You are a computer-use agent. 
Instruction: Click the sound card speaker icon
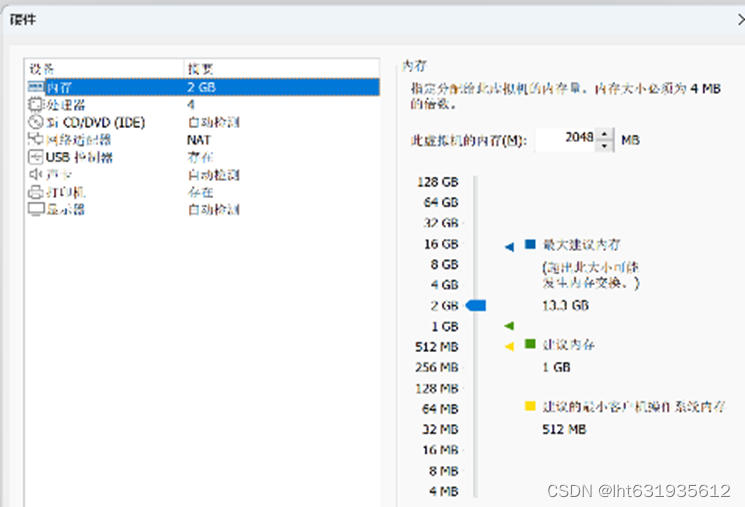pos(36,174)
